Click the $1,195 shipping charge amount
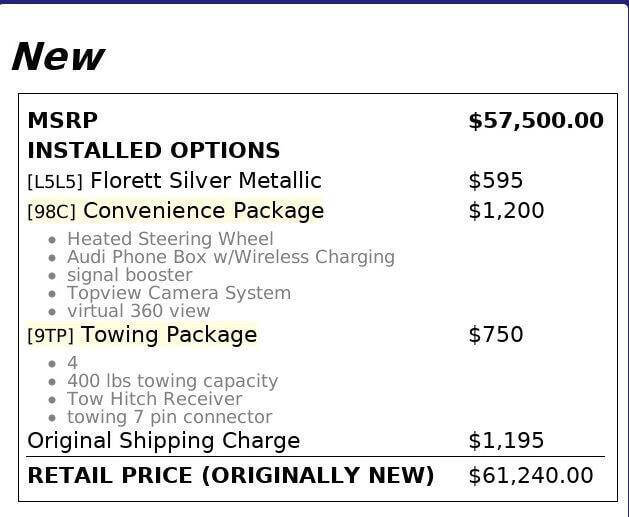This screenshot has width=629, height=517. [506, 441]
